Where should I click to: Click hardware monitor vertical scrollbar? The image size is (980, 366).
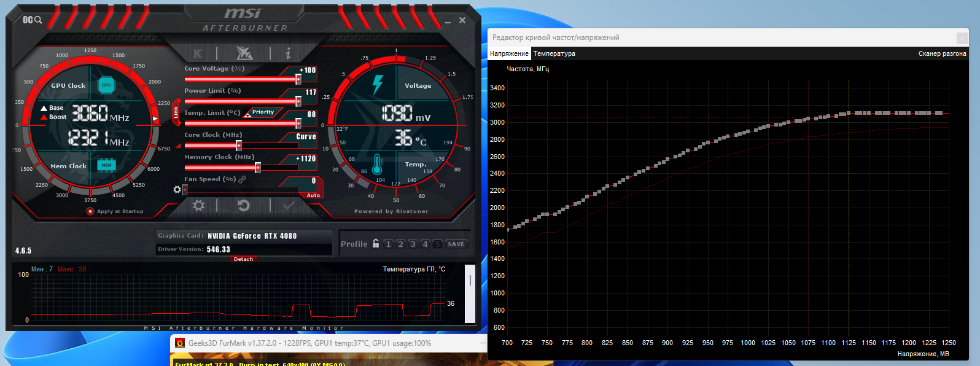tap(470, 294)
